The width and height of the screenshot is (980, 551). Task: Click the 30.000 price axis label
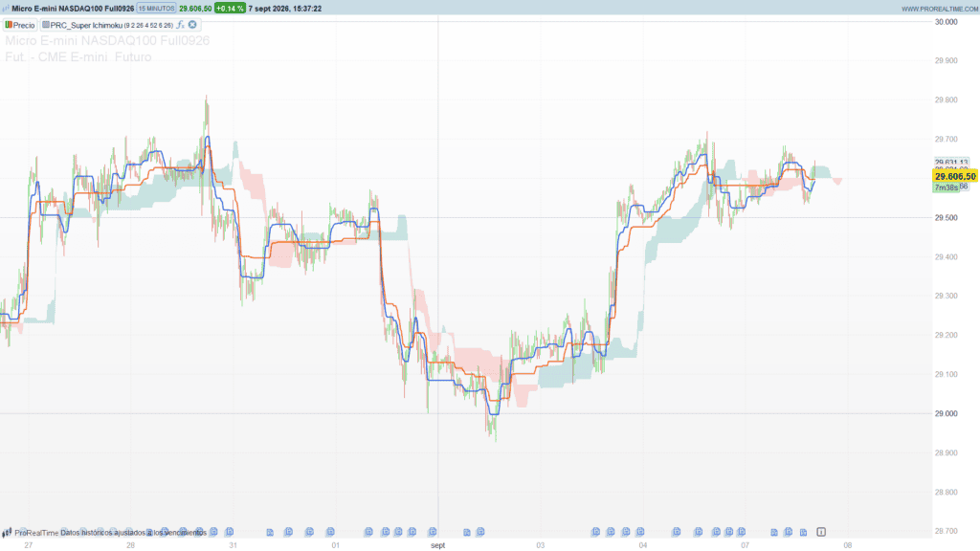947,22
